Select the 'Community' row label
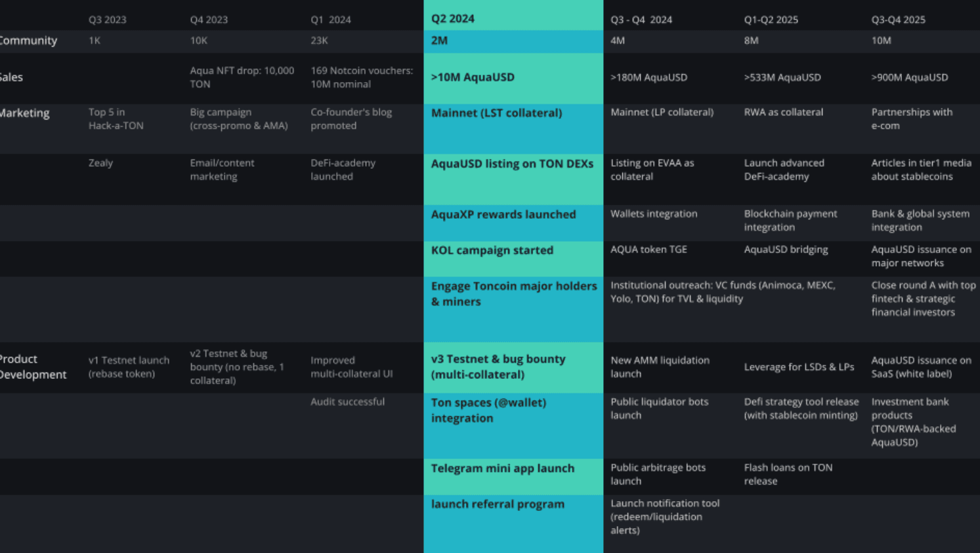980x553 pixels. (x=28, y=41)
